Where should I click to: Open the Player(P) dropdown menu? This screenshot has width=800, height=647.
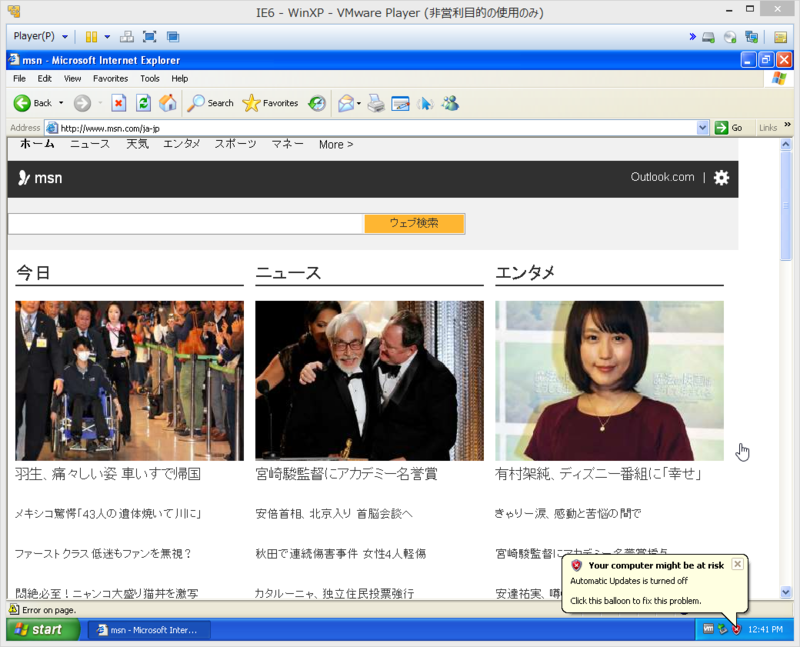coord(41,36)
